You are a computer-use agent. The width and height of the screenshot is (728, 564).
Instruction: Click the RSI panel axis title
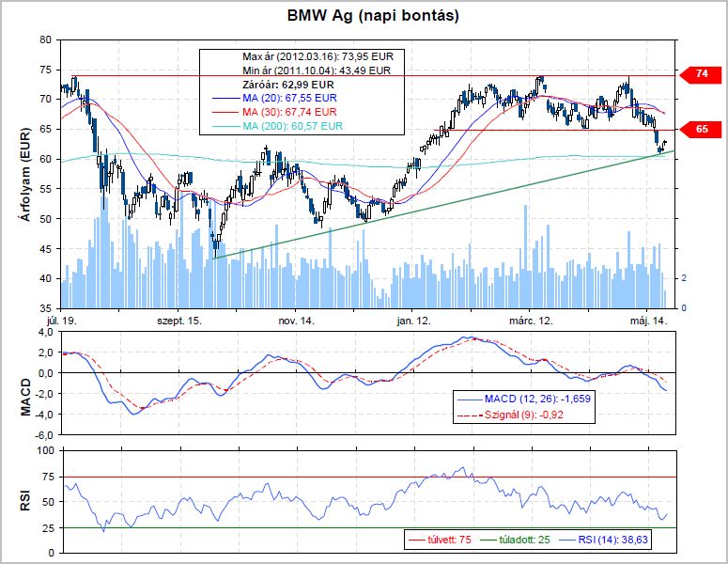tap(25, 500)
